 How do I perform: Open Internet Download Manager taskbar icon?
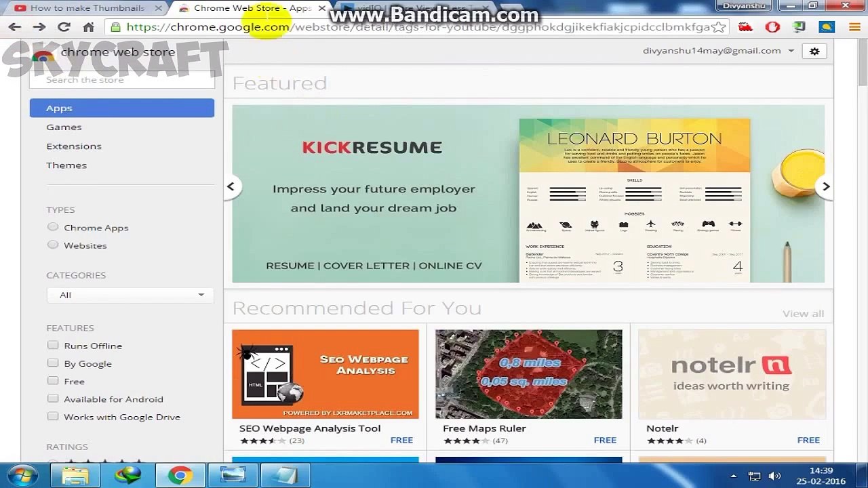coord(127,475)
